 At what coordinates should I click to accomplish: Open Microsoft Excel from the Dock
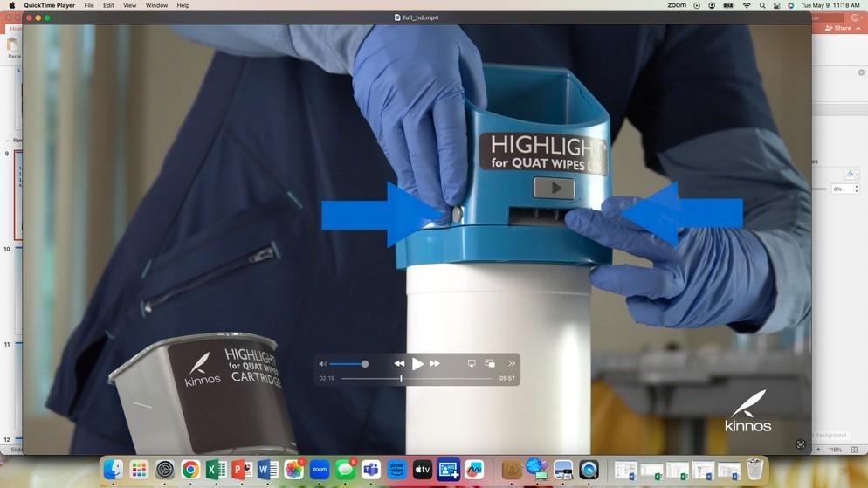(x=216, y=470)
